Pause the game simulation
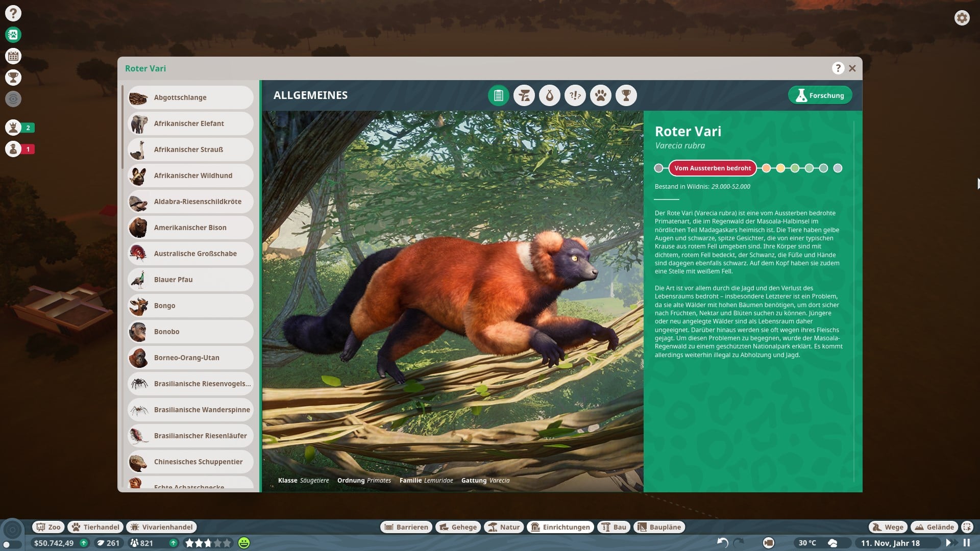 coord(966,543)
